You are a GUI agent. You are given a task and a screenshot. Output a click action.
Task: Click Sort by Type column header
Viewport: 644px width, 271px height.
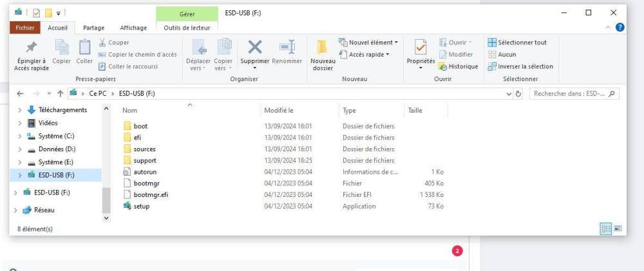coord(349,111)
